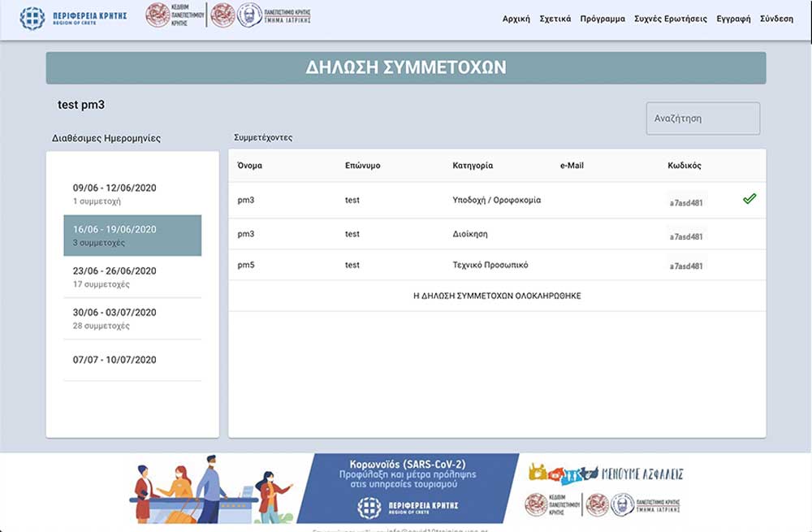Click the name pm5 in the table
Viewport: 812px width, 532px height.
(x=246, y=266)
